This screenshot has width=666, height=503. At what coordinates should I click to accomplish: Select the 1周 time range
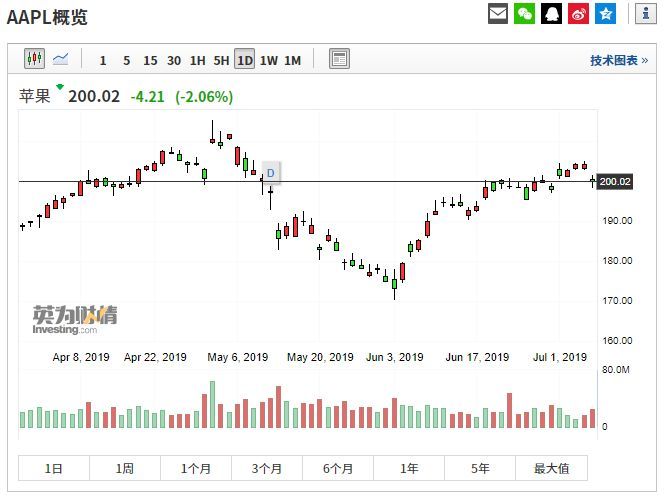pyautogui.click(x=125, y=468)
